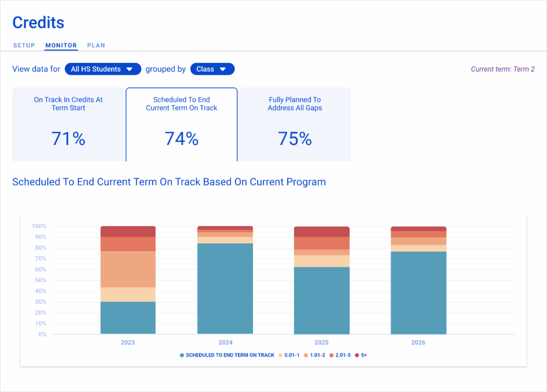Open the Plan tab
This screenshot has width=547, height=392.
[96, 46]
